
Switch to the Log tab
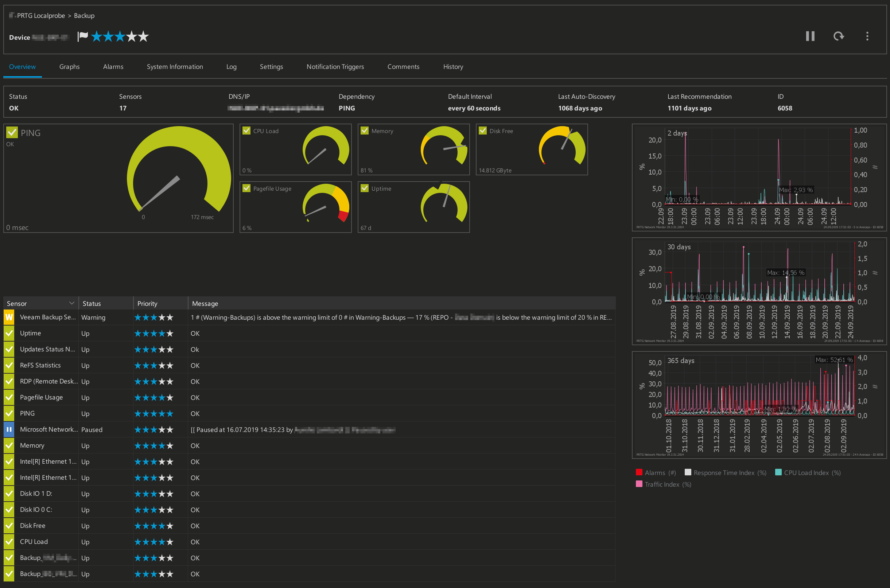[x=231, y=66]
